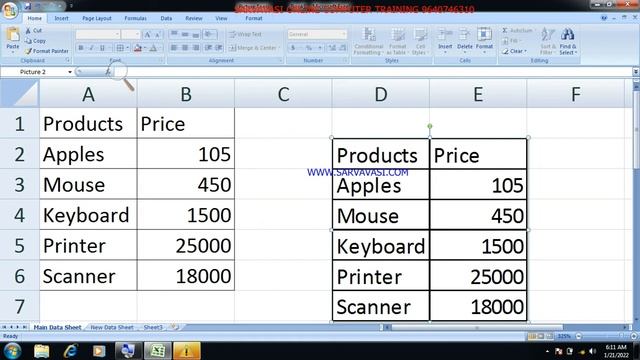640x360 pixels.
Task: Toggle Italic formatting
Action: click(x=91, y=48)
